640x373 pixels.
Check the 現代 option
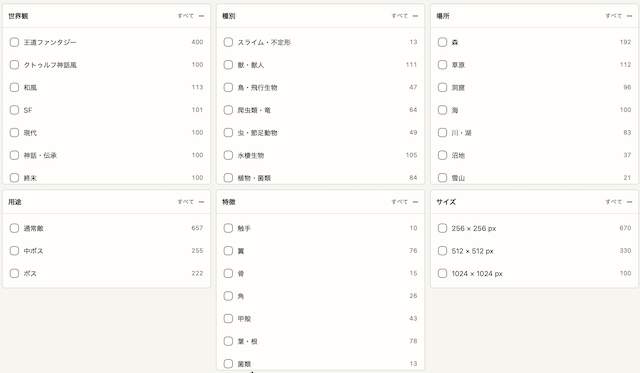click(x=14, y=133)
